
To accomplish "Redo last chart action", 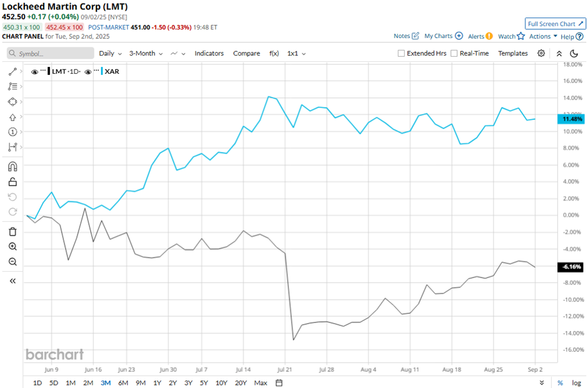I will [13, 212].
